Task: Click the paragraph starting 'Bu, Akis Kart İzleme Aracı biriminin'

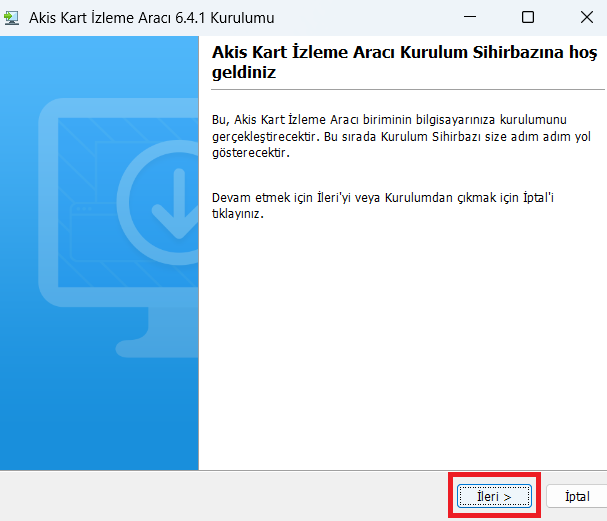Action: pos(401,136)
